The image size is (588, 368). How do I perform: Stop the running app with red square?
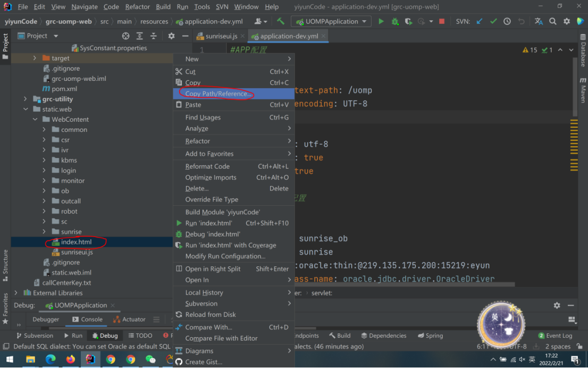[442, 21]
